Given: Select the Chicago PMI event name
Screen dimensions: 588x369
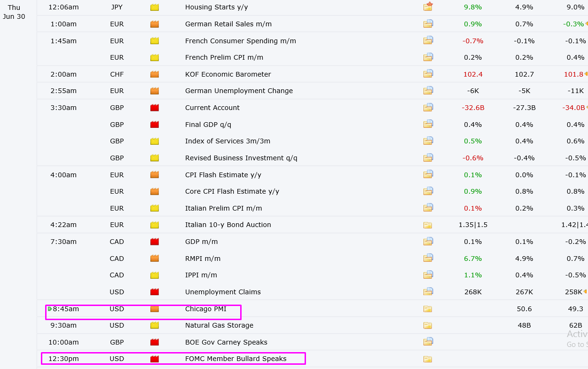Looking at the screenshot, I should coord(206,309).
